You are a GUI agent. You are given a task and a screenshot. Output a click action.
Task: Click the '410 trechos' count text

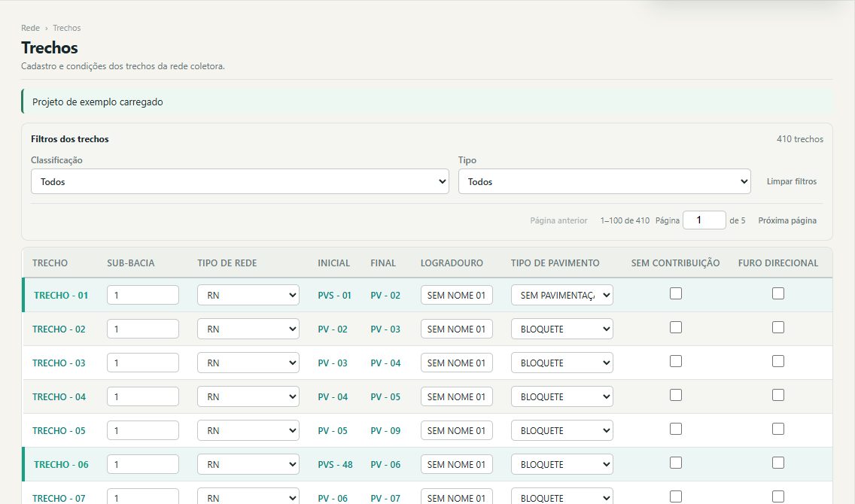click(800, 139)
